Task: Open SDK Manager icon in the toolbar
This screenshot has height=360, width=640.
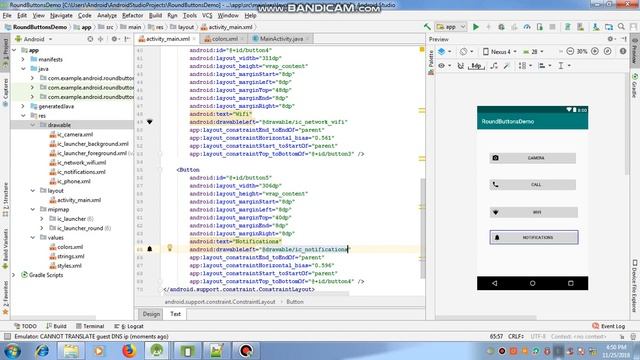Action: [x=609, y=27]
